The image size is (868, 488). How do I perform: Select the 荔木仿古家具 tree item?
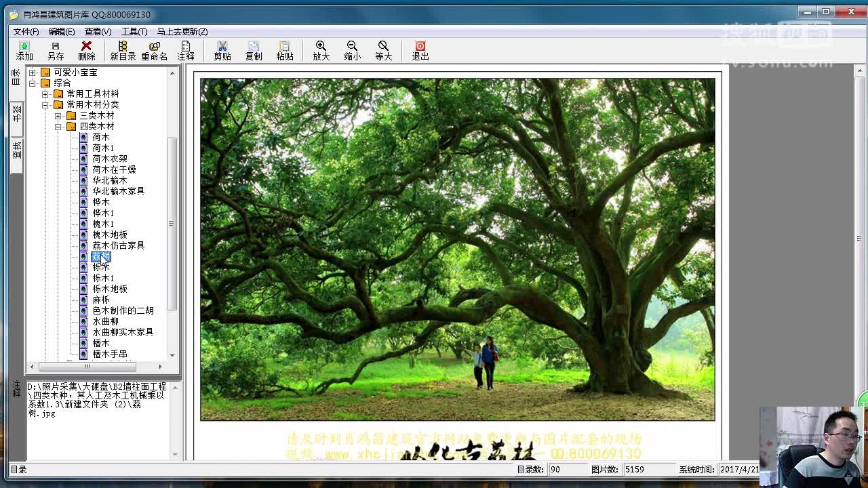coord(119,245)
